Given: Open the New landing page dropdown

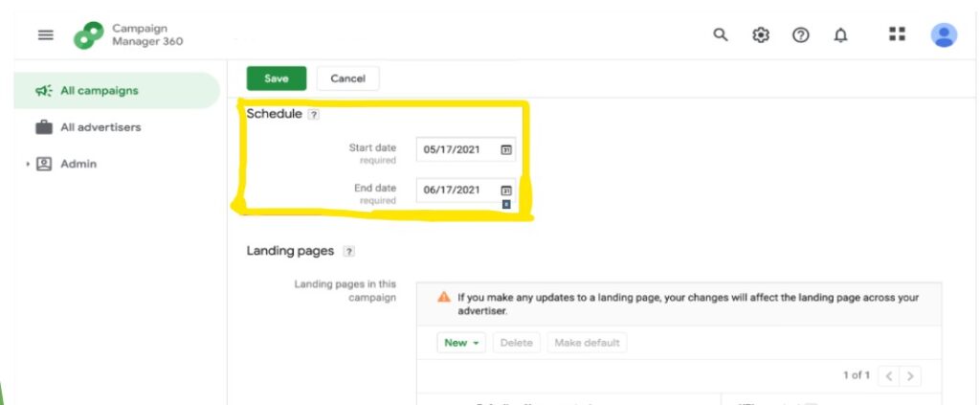Looking at the screenshot, I should 461,343.
